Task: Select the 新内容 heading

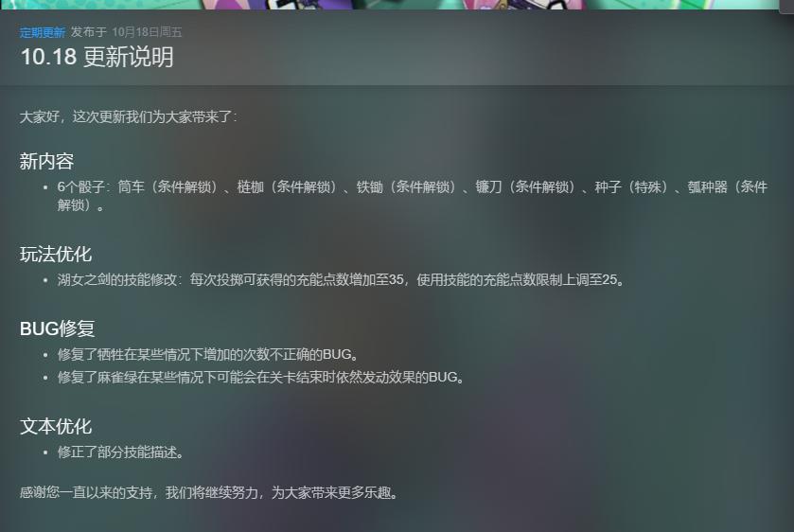Action: [46, 162]
